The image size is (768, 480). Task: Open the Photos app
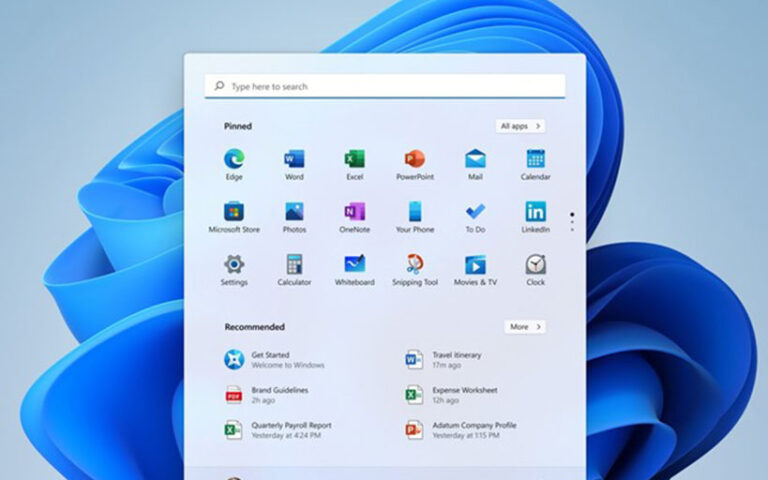294,212
